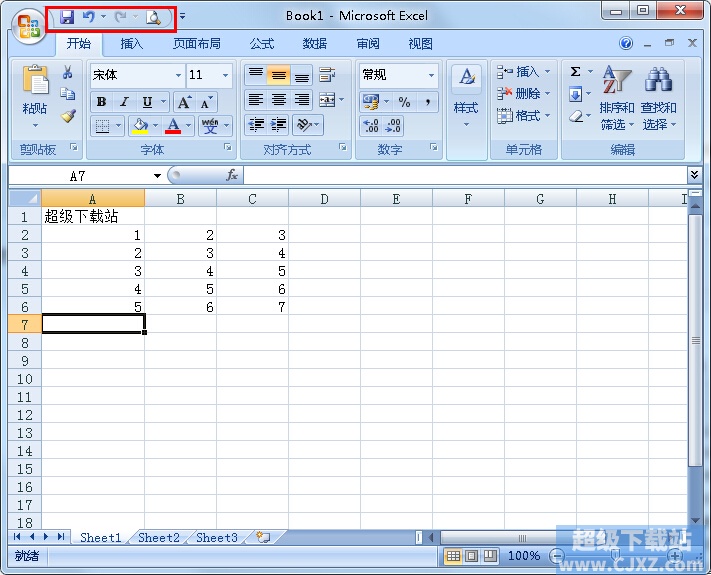The height and width of the screenshot is (575, 711).
Task: Click the column C header
Action: (x=252, y=199)
